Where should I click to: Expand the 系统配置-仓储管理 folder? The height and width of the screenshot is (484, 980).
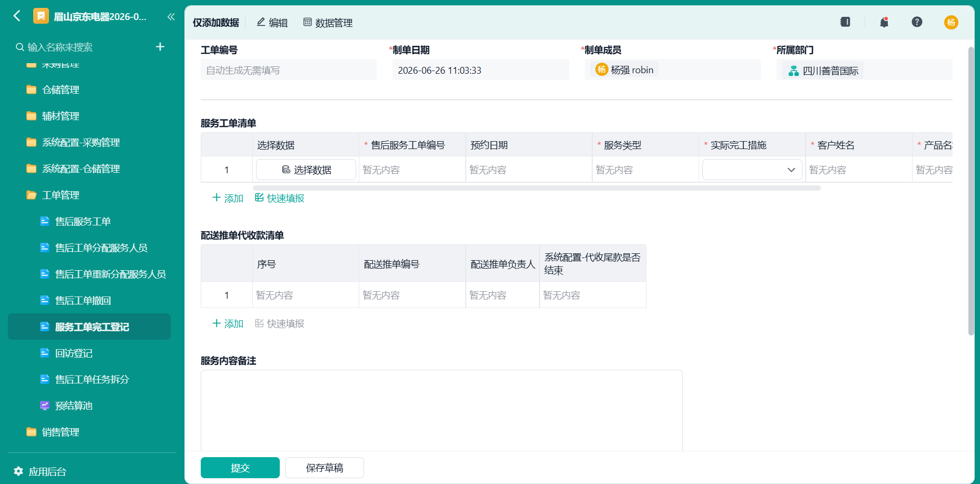pyautogui.click(x=81, y=169)
